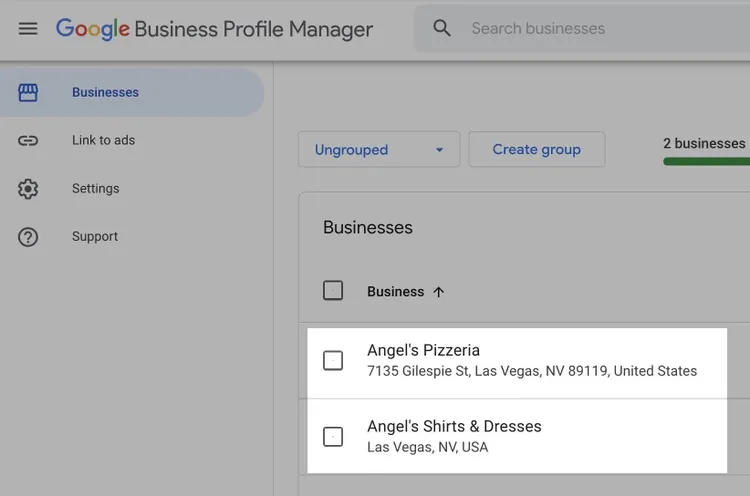Open the Businesses sidebar section
The image size is (750, 496).
point(132,92)
